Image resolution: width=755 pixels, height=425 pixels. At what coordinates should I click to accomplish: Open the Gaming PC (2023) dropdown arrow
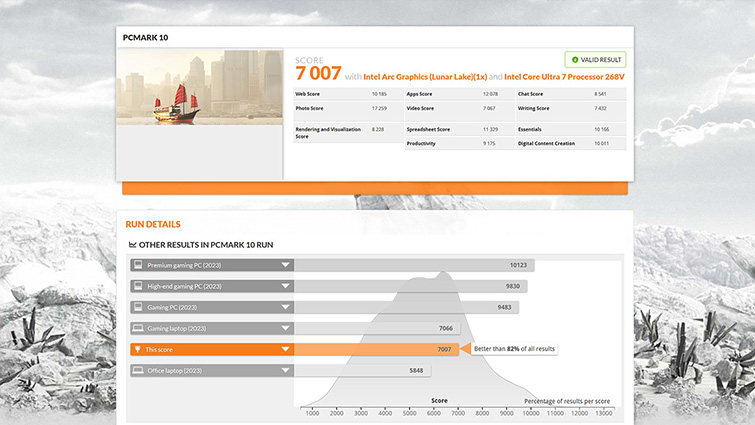[286, 307]
